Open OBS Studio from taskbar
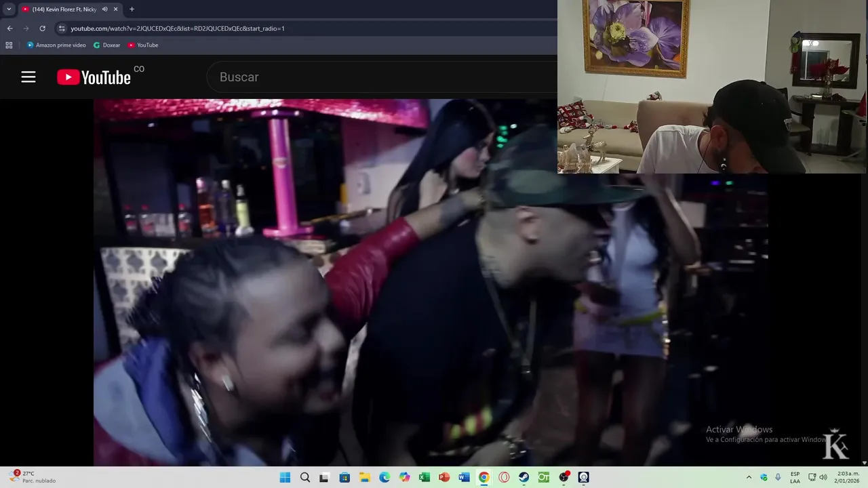 (564, 477)
